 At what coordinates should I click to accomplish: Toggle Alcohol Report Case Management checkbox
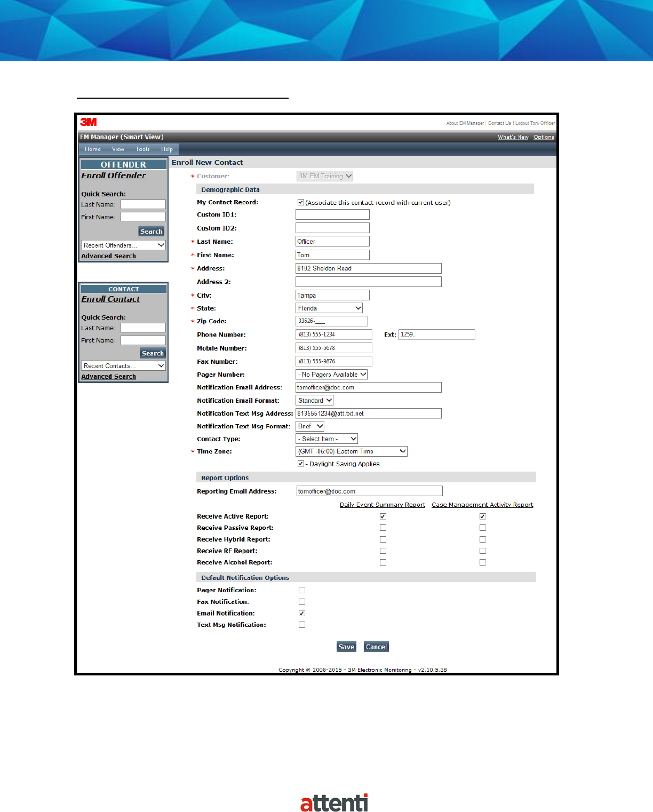pos(483,562)
